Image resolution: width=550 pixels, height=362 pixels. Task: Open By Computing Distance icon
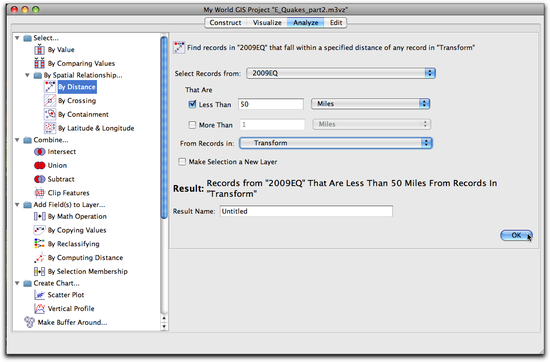39,257
